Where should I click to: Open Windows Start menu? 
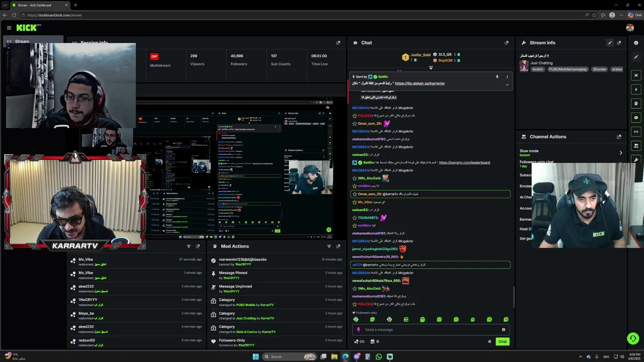point(256,356)
